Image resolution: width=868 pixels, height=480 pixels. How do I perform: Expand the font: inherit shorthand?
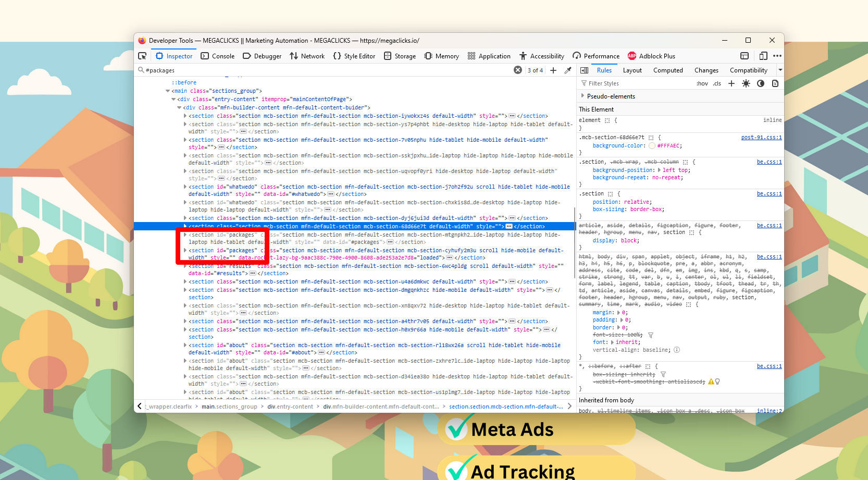pos(613,342)
